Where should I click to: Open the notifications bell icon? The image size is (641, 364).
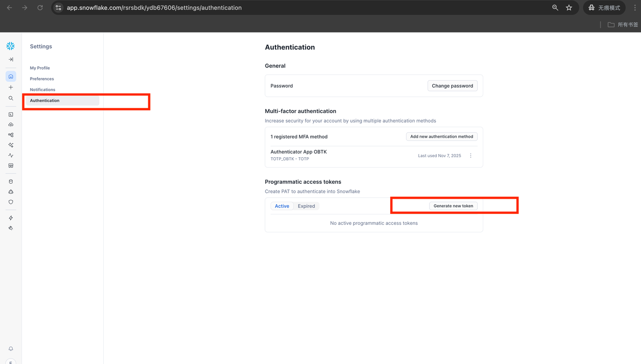11,349
